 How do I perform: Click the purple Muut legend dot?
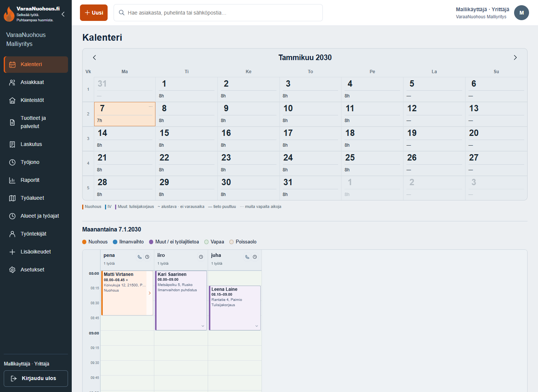pos(151,242)
